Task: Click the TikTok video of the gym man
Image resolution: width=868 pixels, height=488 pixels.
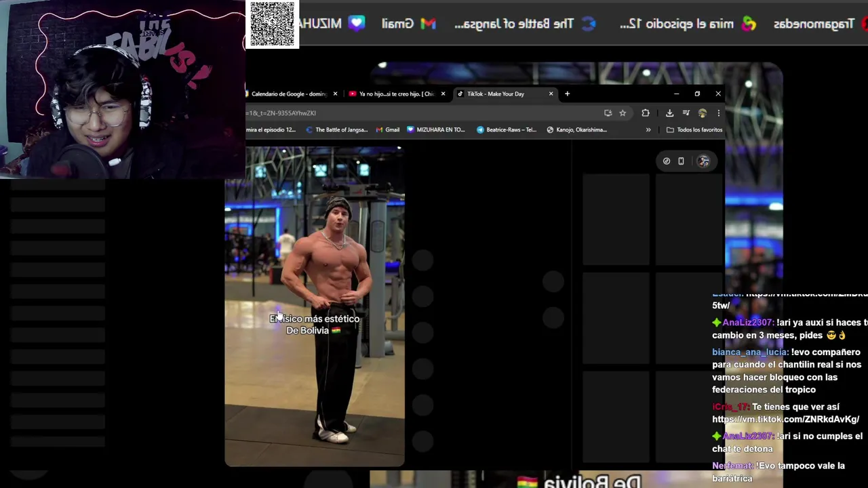Action: point(315,306)
